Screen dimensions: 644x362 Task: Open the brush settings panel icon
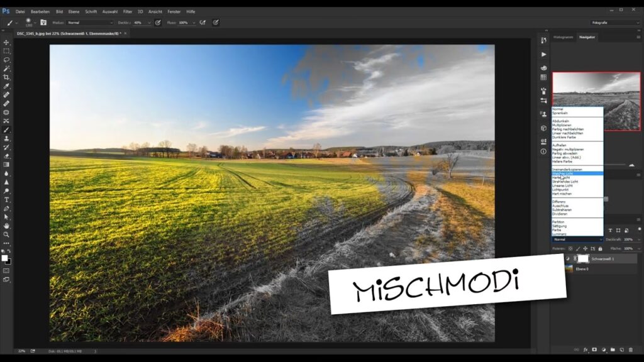pos(43,22)
